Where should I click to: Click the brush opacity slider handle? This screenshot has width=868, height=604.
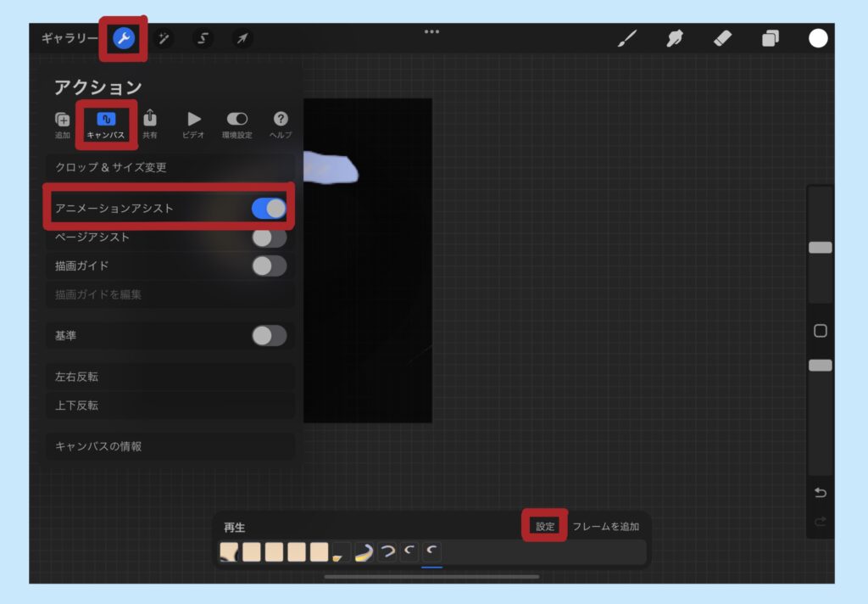tap(821, 365)
